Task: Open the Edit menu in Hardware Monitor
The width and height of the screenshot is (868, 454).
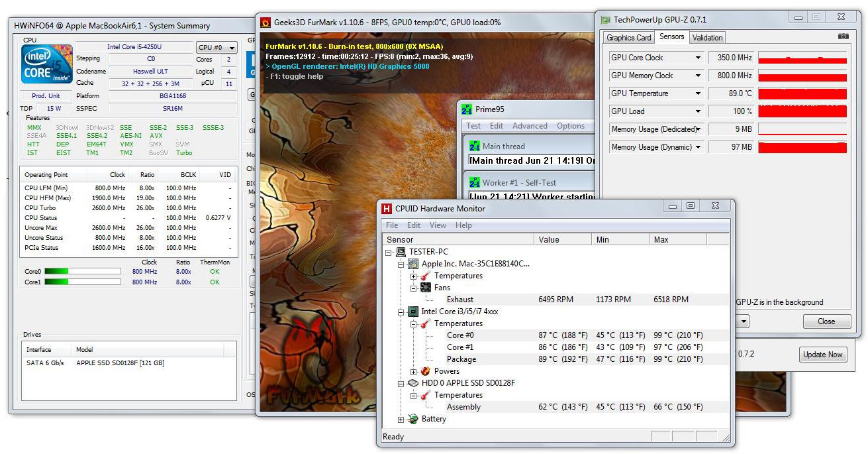Action: [x=414, y=225]
